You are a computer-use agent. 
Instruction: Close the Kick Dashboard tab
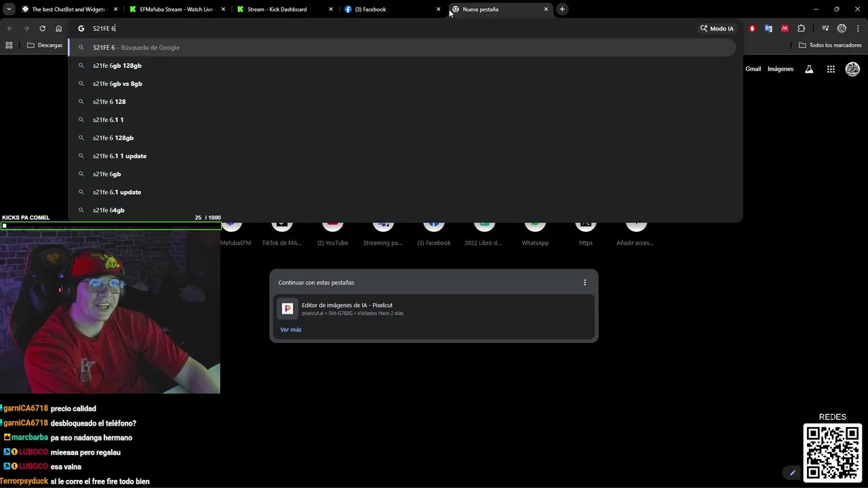pos(331,9)
